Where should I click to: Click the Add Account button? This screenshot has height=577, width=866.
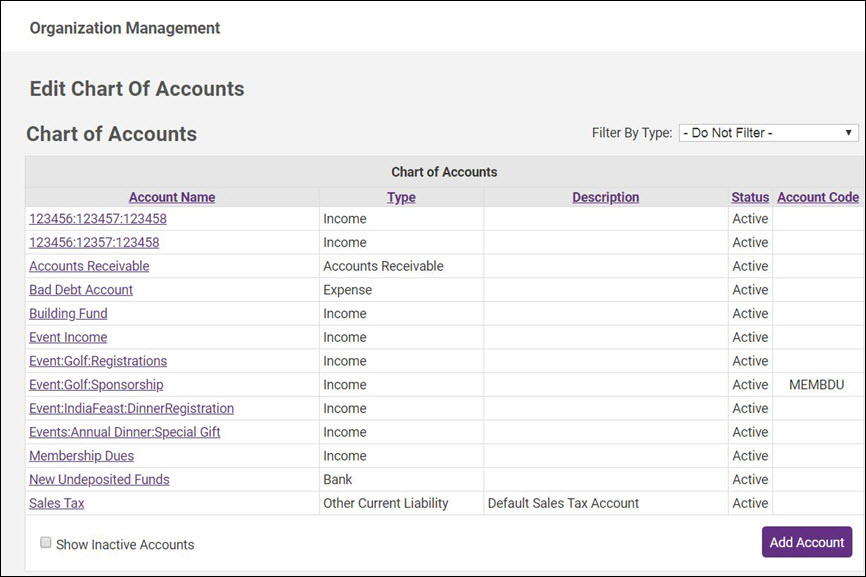coord(806,542)
